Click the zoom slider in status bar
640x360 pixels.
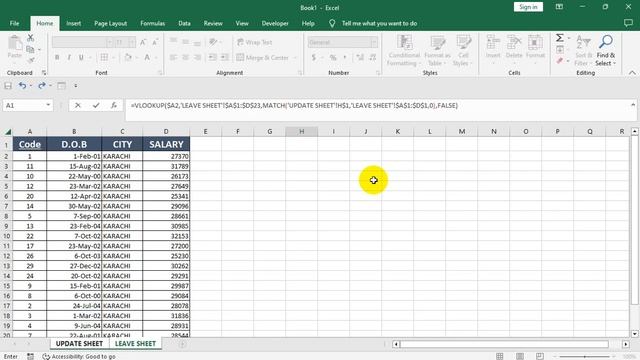tap(585, 357)
